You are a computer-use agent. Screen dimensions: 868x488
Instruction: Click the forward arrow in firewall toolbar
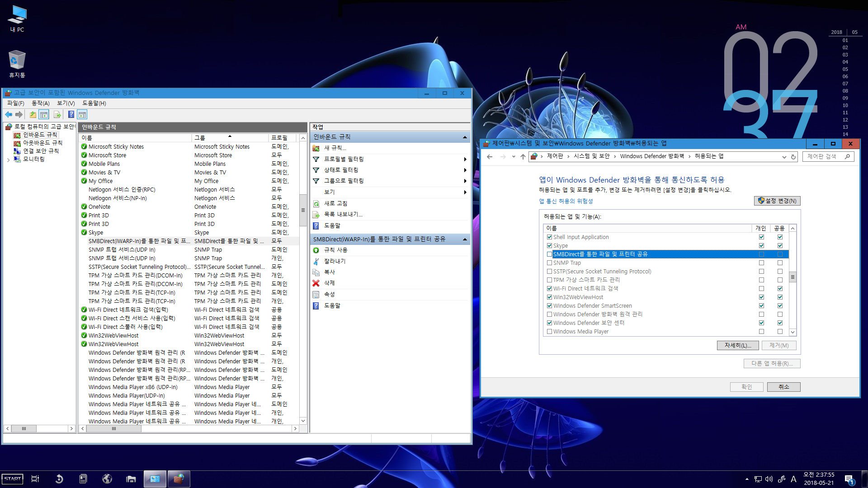click(x=19, y=115)
